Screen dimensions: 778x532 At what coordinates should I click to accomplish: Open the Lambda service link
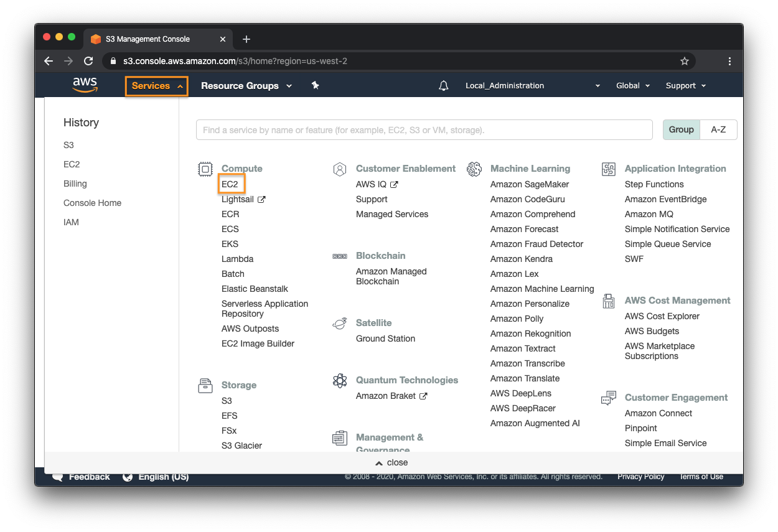point(237,259)
